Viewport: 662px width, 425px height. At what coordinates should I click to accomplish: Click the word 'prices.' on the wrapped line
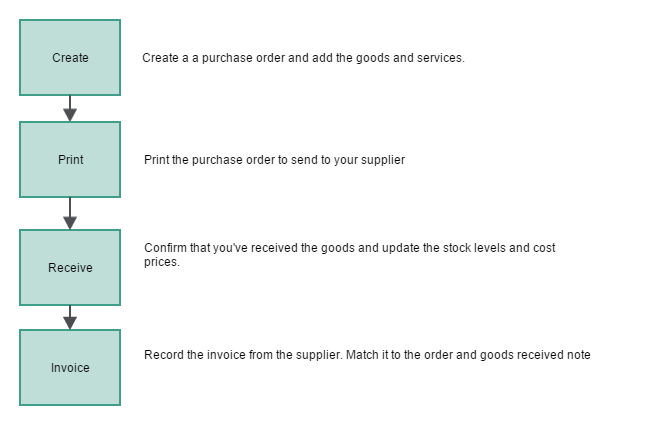(162, 262)
